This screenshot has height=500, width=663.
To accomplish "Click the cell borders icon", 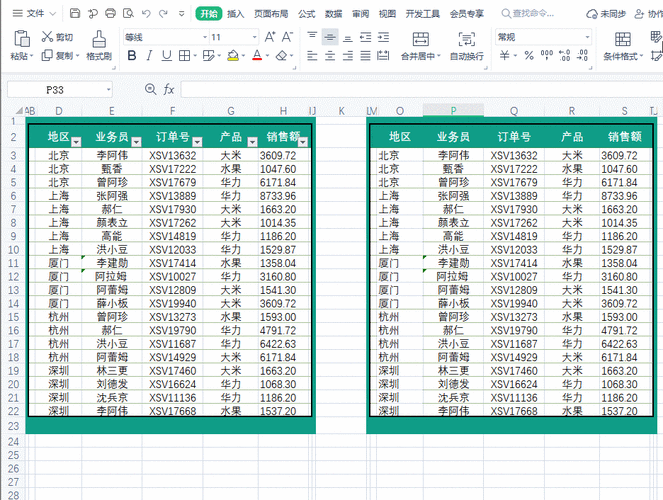I will [184, 55].
